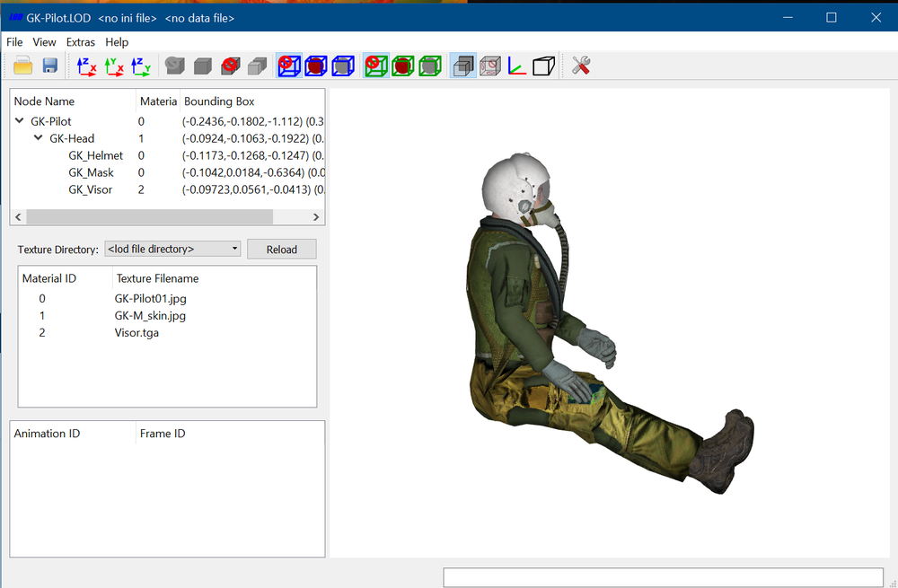Viewport: 898px width, 588px height.
Task: Open settings with wrench and screwdriver icon
Action: (581, 66)
